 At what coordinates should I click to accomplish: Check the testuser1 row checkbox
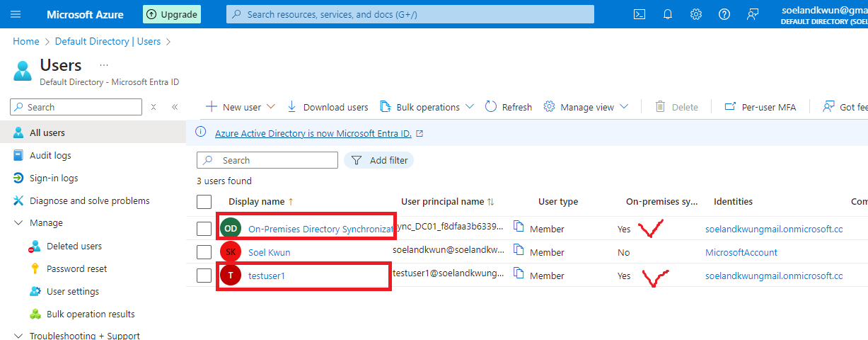click(x=204, y=276)
